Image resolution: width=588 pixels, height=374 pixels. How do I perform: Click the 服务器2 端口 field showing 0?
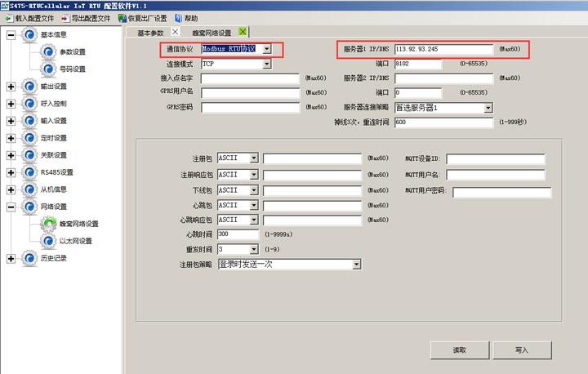point(418,92)
